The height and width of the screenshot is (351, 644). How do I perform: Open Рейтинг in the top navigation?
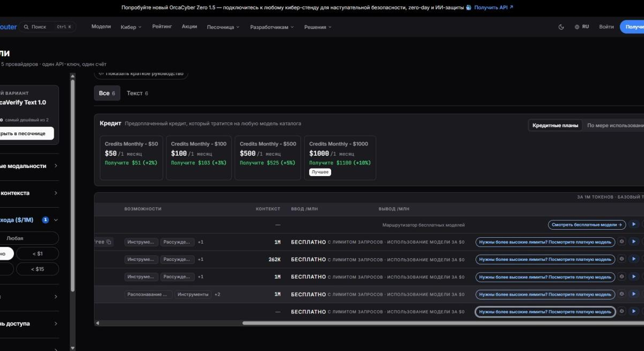[162, 26]
